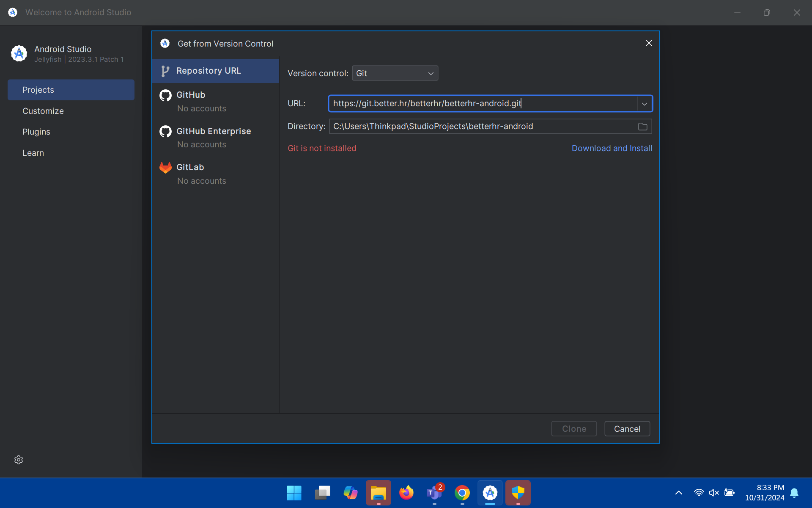Open Task View on taskbar
This screenshot has width=812, height=508.
point(322,493)
